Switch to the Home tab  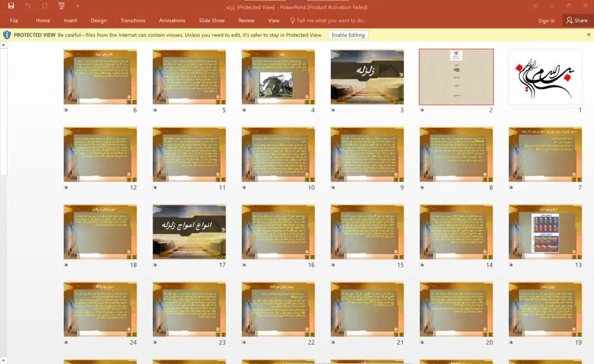coord(43,20)
